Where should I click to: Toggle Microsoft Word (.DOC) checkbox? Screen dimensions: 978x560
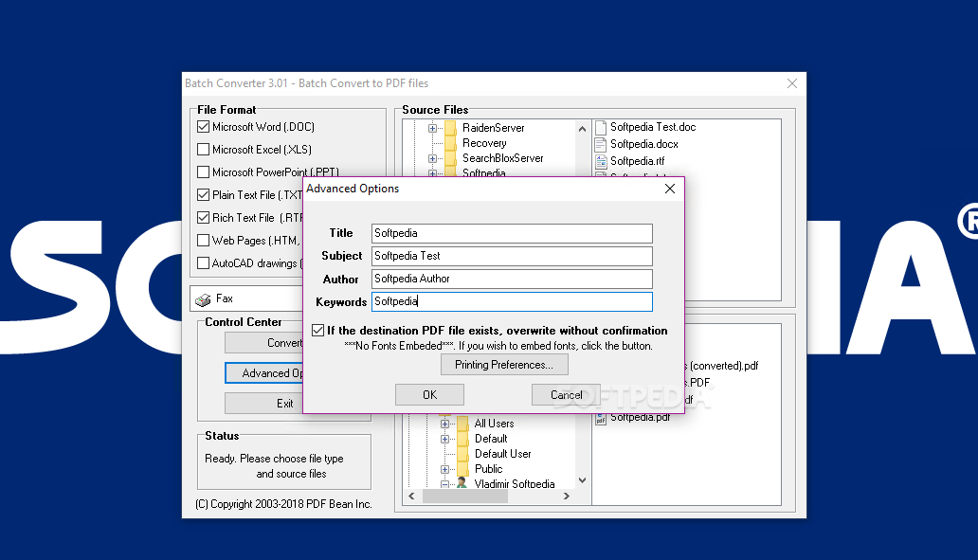click(x=203, y=127)
